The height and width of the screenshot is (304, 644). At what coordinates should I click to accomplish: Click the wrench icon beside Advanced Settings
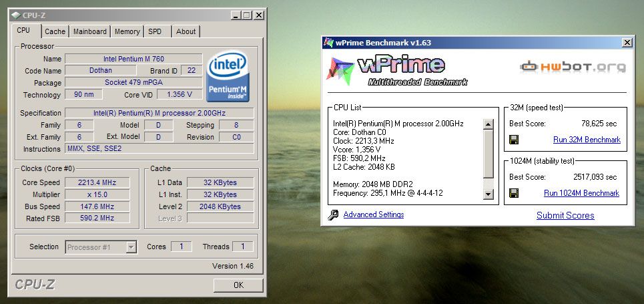(x=333, y=214)
